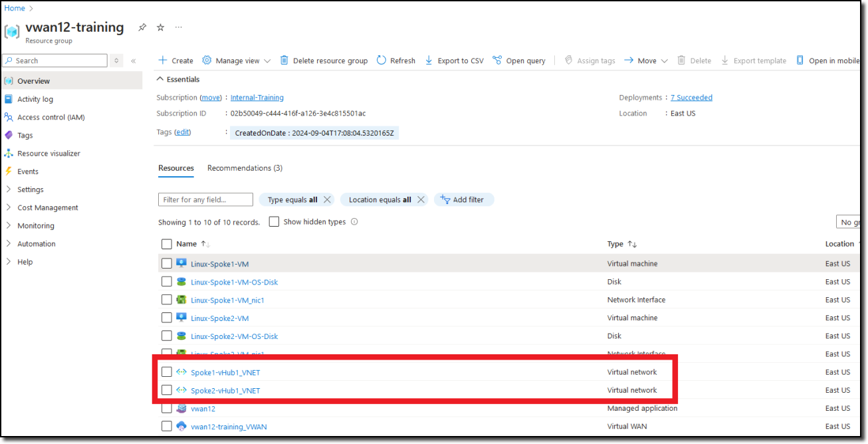Image resolution: width=868 pixels, height=444 pixels.
Task: Check the Linux-Spoke1-VM row checkbox
Action: coord(167,264)
